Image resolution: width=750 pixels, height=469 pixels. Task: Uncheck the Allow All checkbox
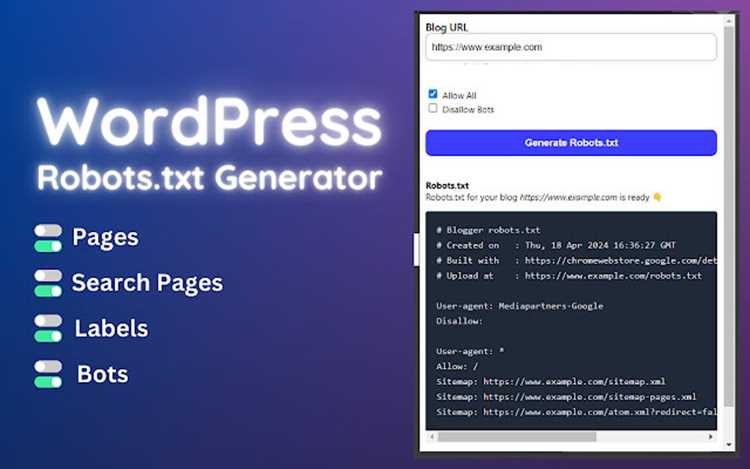pos(433,94)
